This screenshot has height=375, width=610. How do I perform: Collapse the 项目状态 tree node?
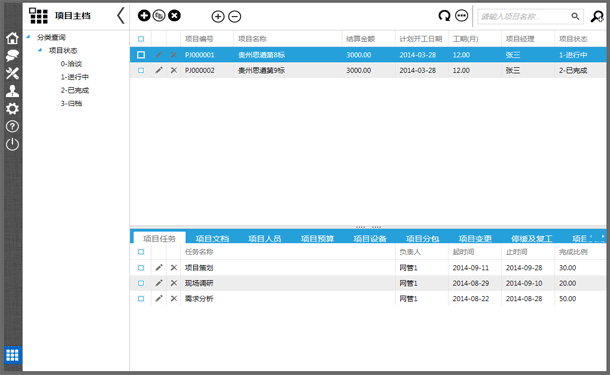[40, 50]
